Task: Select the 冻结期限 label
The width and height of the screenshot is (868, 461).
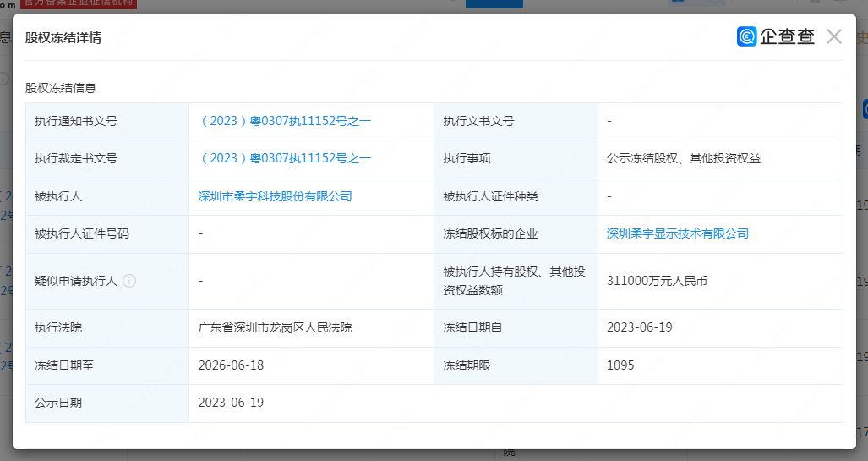Action: [x=467, y=365]
